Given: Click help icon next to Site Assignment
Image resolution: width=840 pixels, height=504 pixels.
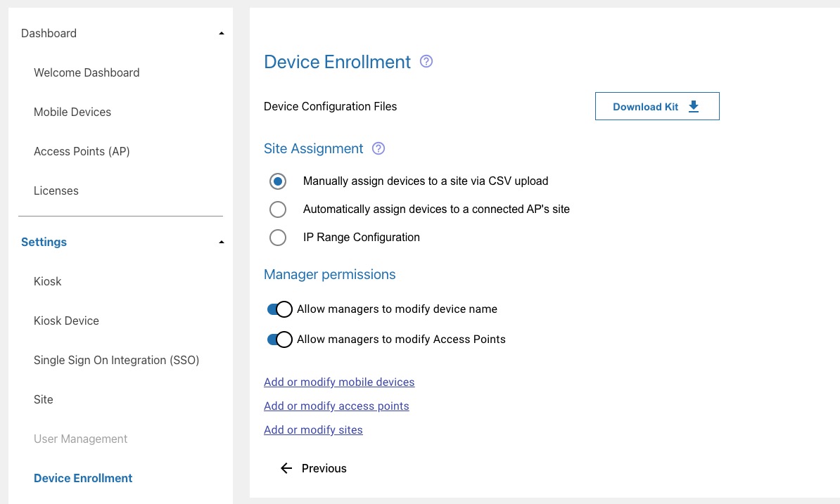Looking at the screenshot, I should [x=378, y=148].
